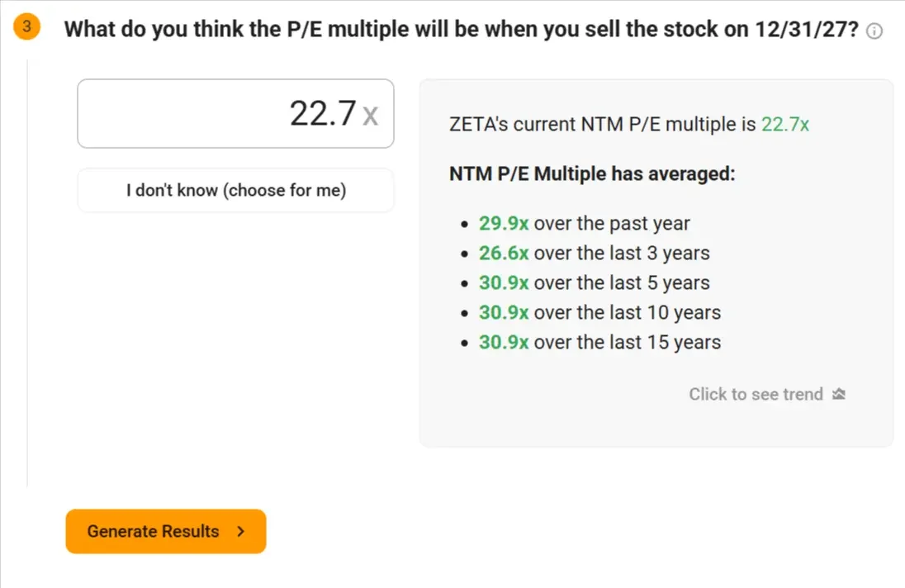This screenshot has width=905, height=588.
Task: Click the arrow in Generate Results button
Action: click(x=241, y=532)
